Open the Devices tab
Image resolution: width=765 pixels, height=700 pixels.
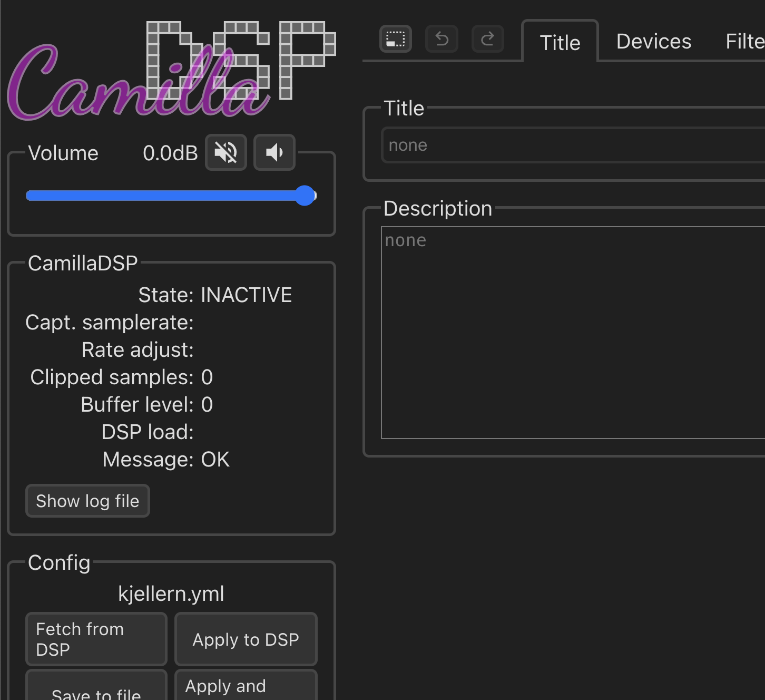tap(654, 41)
